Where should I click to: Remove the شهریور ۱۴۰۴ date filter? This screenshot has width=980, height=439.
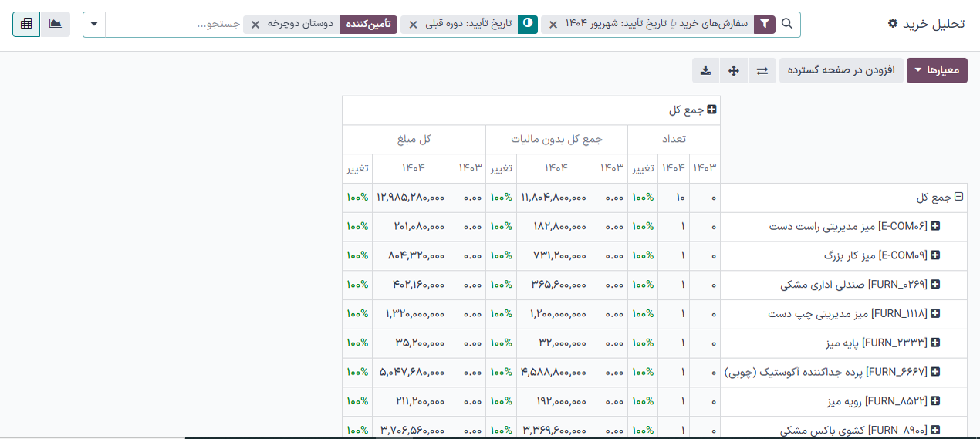(553, 25)
